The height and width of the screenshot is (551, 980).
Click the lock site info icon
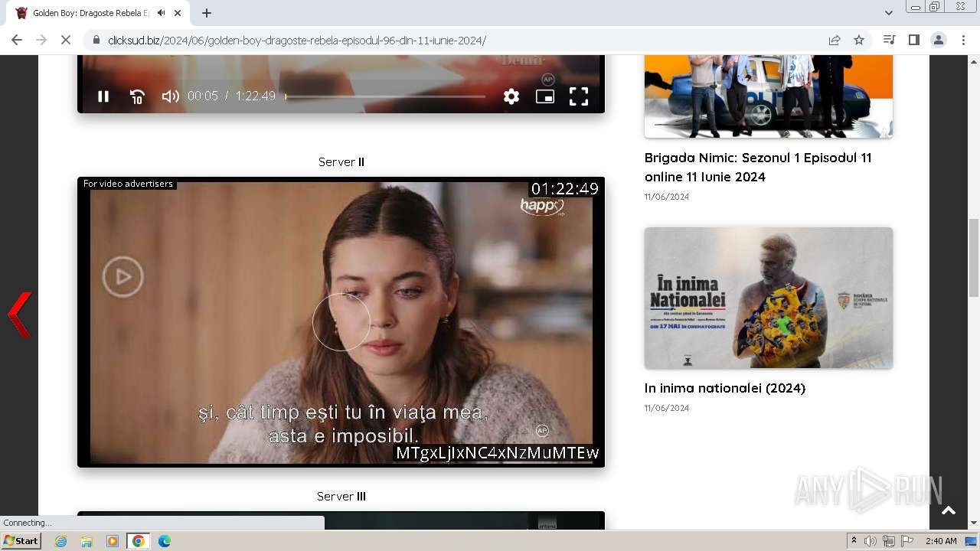[x=96, y=40]
